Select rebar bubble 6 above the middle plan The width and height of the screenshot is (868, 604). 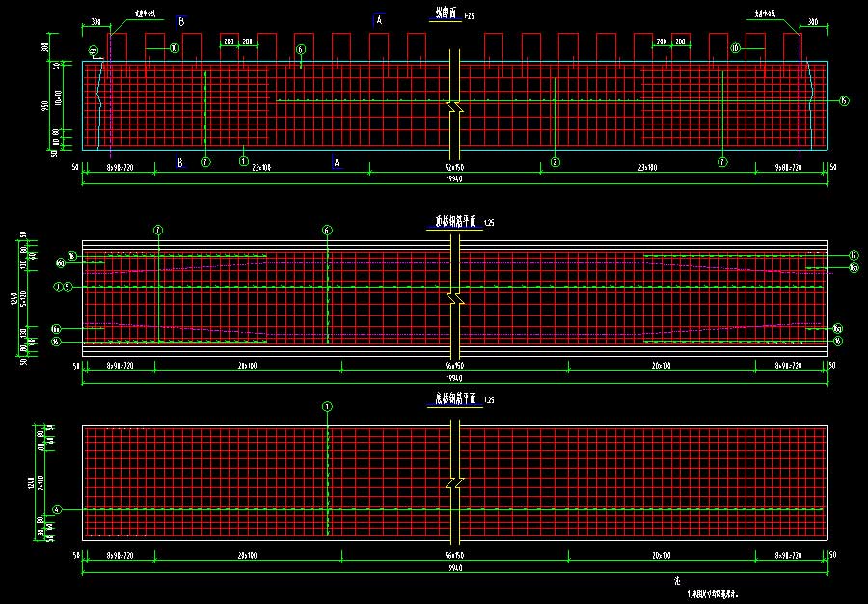tap(327, 230)
